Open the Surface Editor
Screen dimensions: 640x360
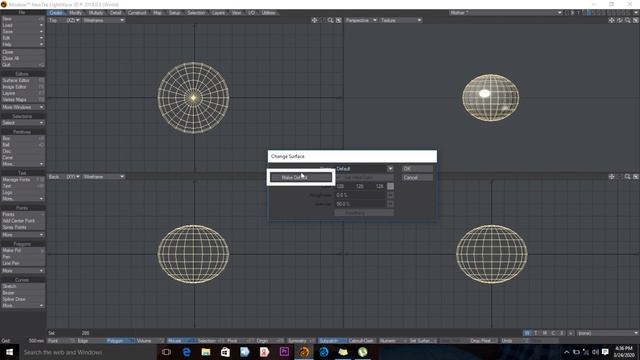(23, 80)
